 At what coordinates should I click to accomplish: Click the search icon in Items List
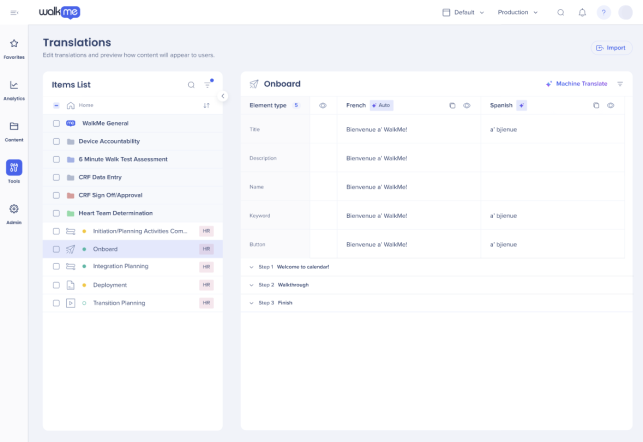pyautogui.click(x=191, y=85)
